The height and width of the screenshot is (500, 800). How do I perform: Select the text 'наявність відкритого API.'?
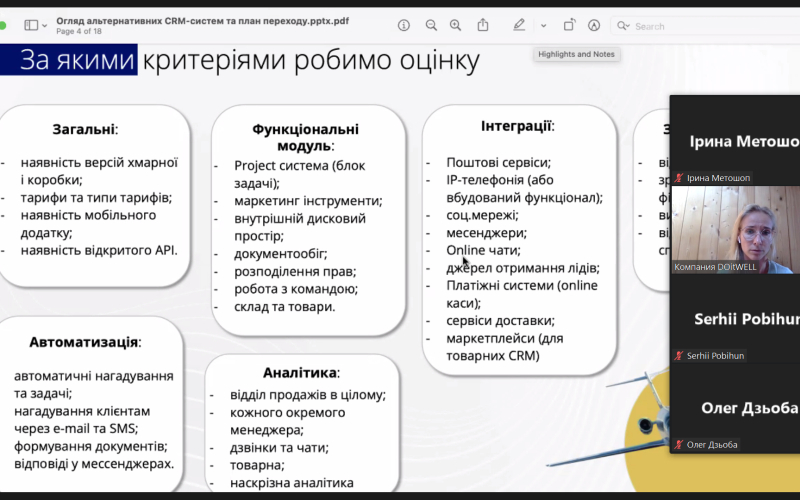tap(99, 250)
